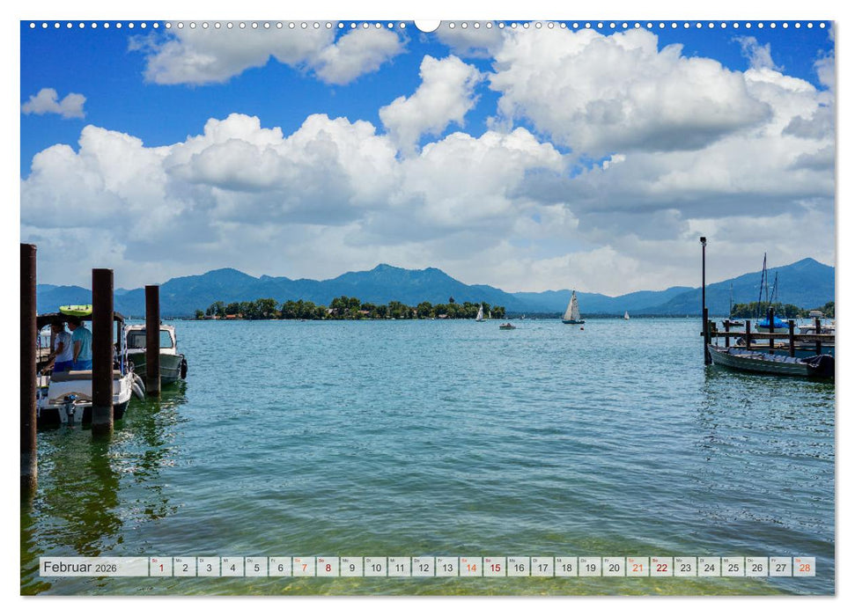The image size is (855, 616).
Task: Select Sunday the 8th in the bottom strip
Action: tap(328, 568)
